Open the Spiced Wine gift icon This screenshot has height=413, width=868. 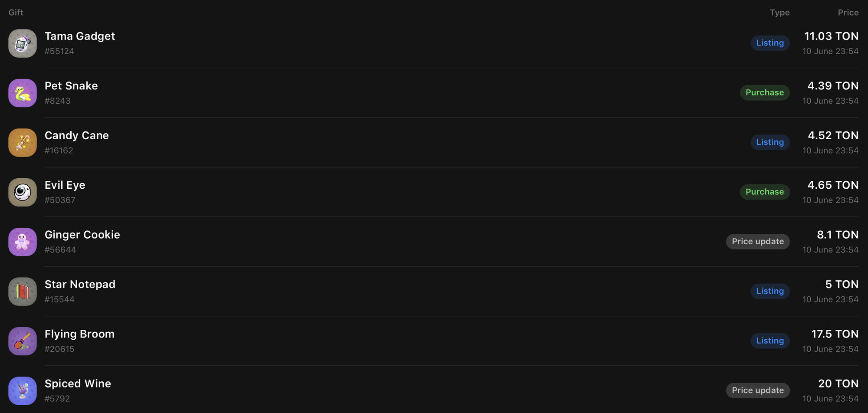coord(23,391)
